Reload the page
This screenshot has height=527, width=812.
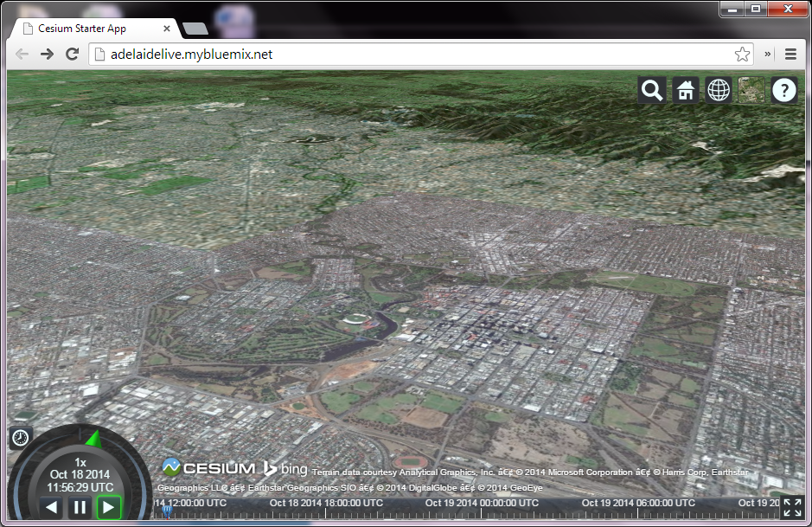pos(73,54)
